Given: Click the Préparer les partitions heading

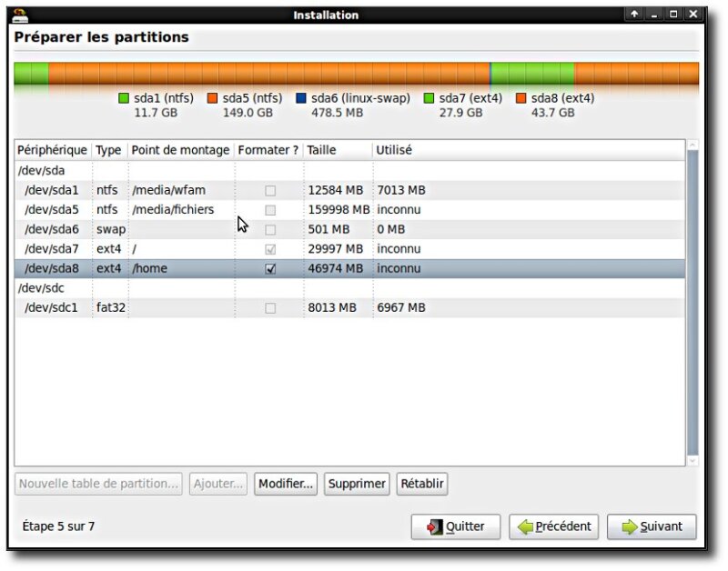Looking at the screenshot, I should [x=101, y=37].
